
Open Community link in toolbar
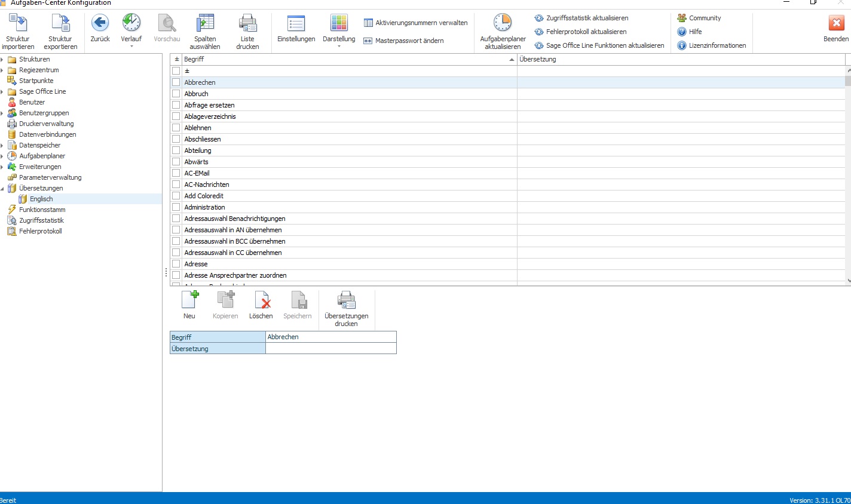(x=699, y=18)
